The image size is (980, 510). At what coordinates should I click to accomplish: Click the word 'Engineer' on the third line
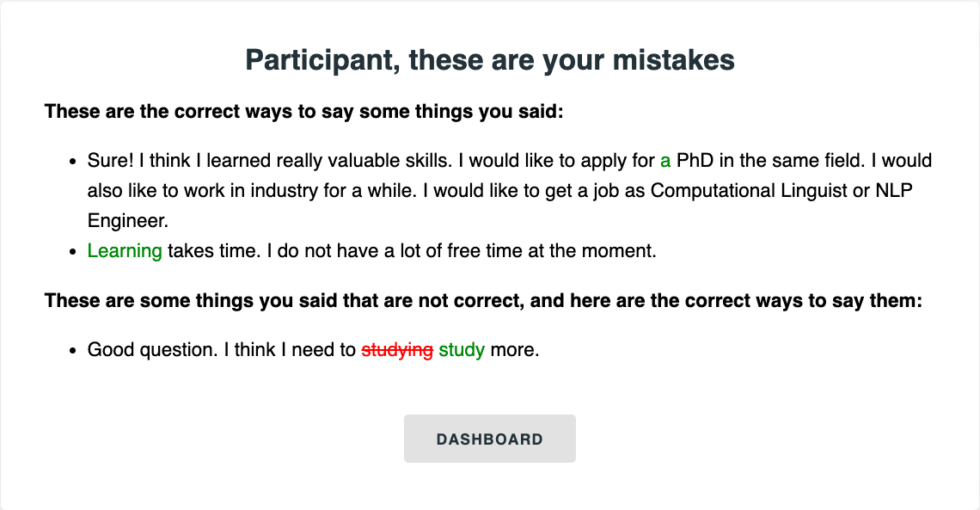(x=125, y=221)
